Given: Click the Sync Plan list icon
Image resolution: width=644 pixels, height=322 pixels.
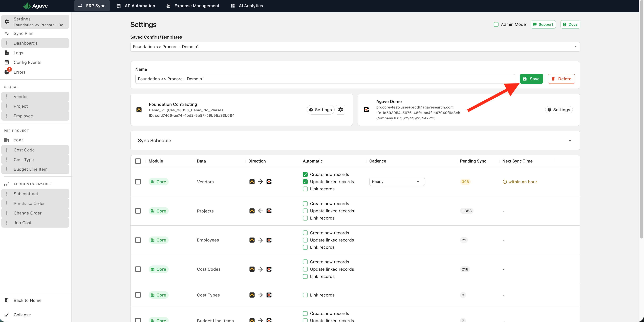Looking at the screenshot, I should tap(7, 33).
